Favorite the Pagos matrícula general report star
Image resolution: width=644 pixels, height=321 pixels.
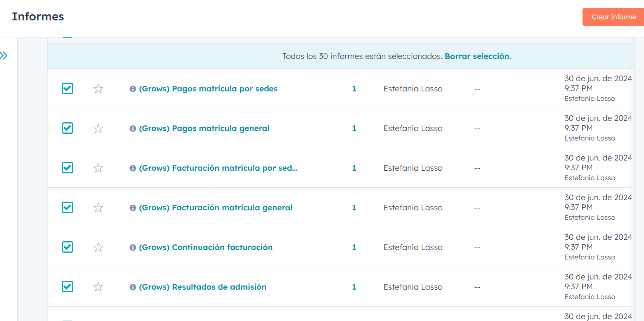98,128
